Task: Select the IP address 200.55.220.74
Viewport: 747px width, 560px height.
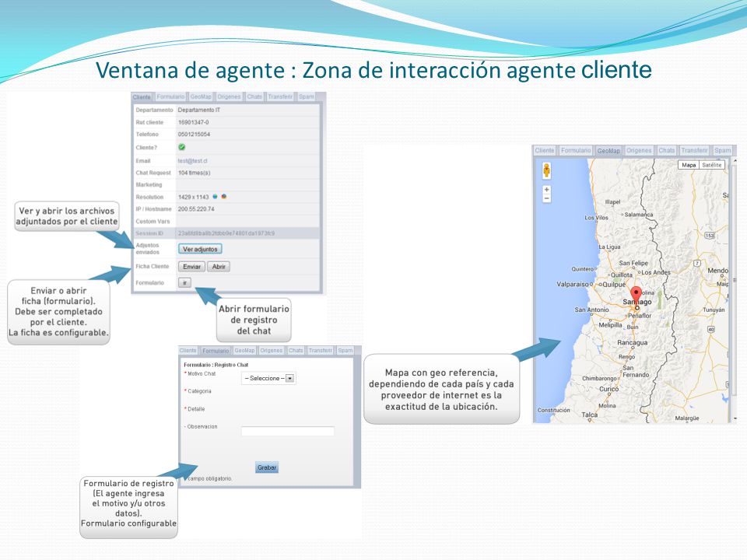Action: (x=196, y=209)
